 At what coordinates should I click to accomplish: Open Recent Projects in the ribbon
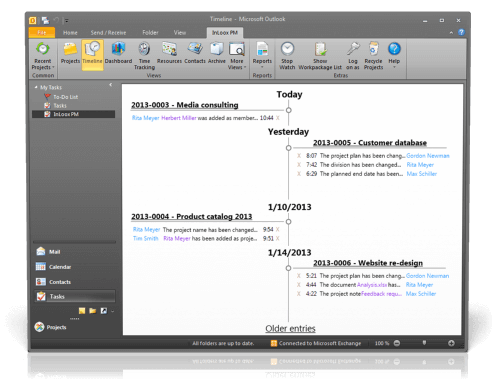click(x=43, y=56)
